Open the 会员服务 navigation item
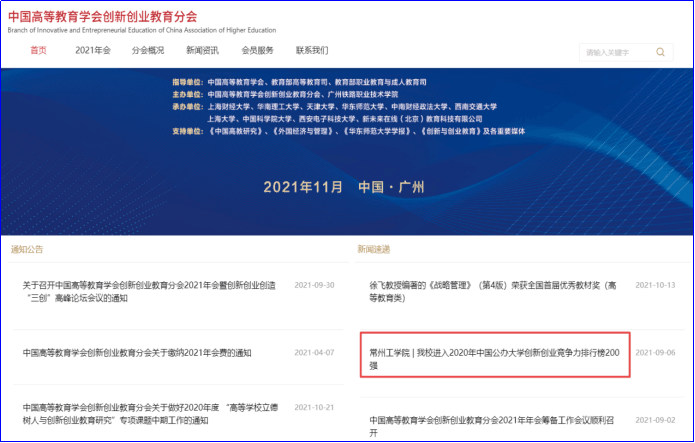The width and height of the screenshot is (695, 443). [x=257, y=51]
